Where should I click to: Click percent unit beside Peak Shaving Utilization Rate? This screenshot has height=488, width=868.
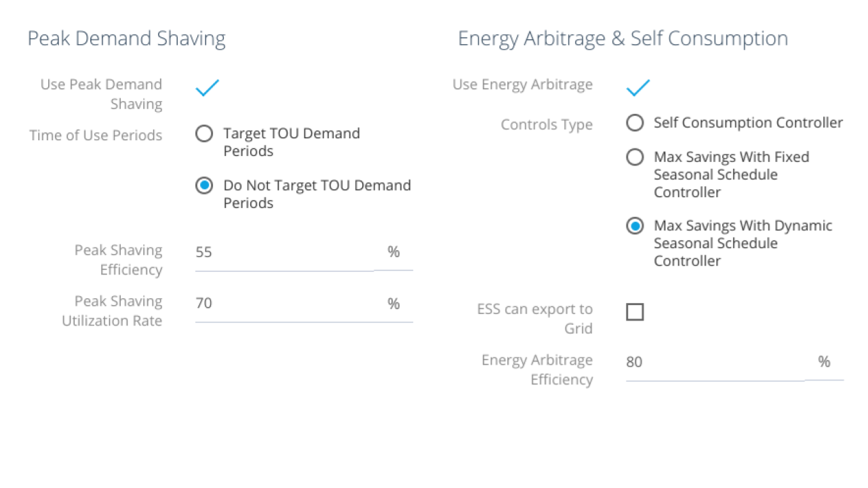pyautogui.click(x=393, y=303)
